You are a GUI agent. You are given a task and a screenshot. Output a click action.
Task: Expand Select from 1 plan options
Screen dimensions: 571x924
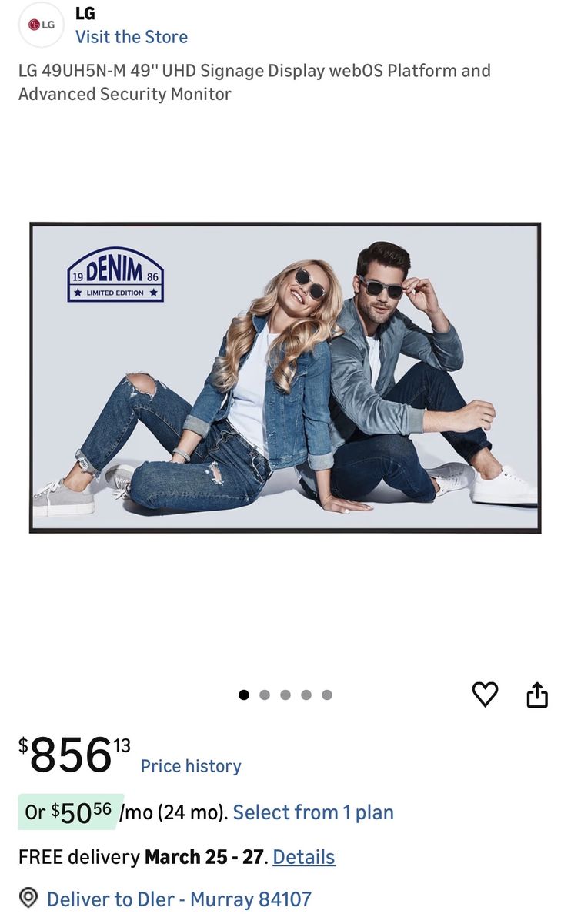coord(313,812)
